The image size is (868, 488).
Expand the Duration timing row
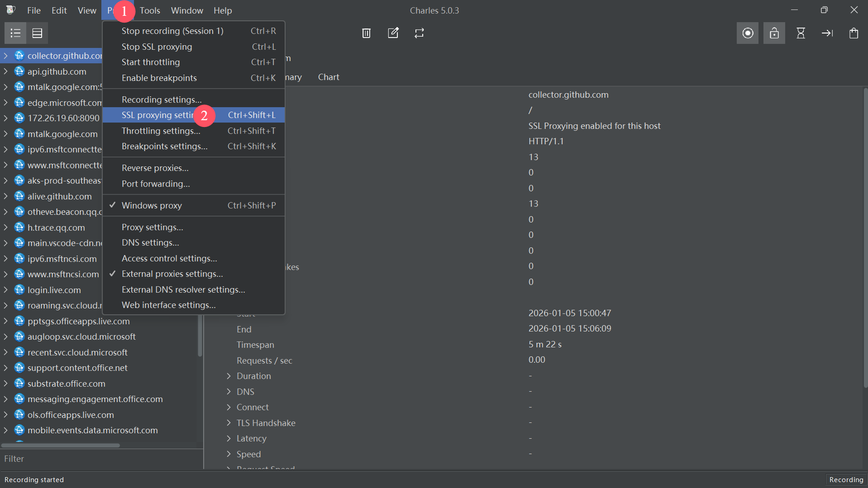(x=229, y=376)
